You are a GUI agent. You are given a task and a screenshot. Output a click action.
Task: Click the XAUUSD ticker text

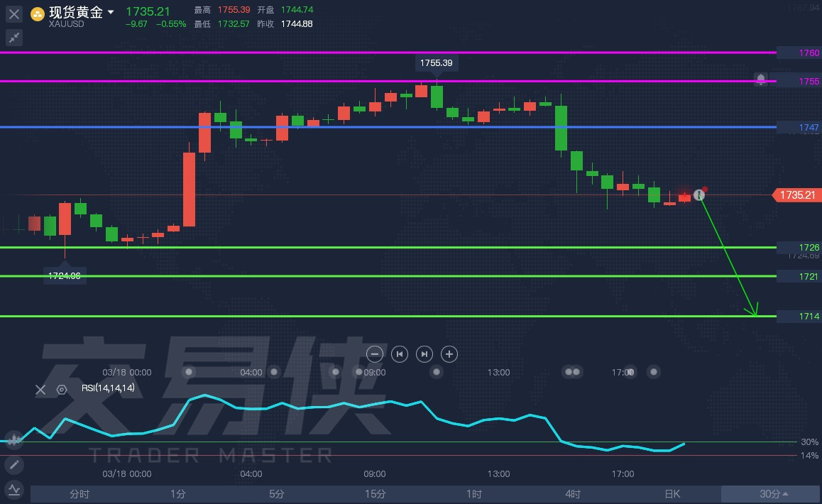[66, 24]
